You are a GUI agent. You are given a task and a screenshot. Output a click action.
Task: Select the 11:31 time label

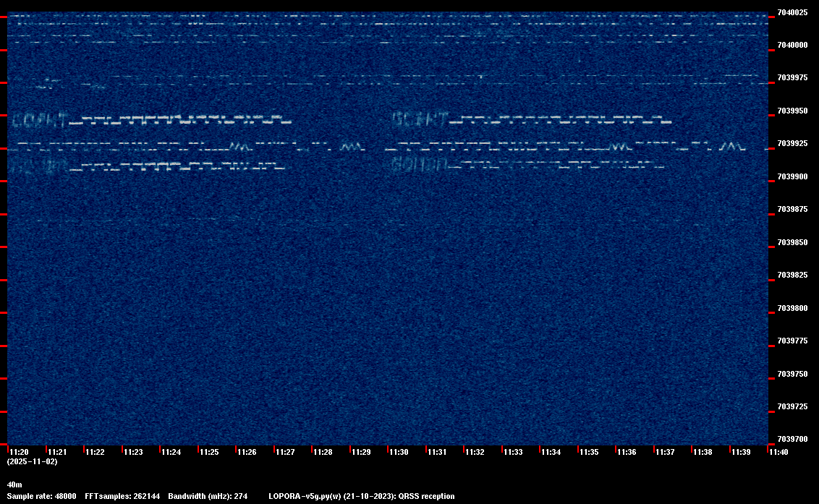tap(437, 452)
